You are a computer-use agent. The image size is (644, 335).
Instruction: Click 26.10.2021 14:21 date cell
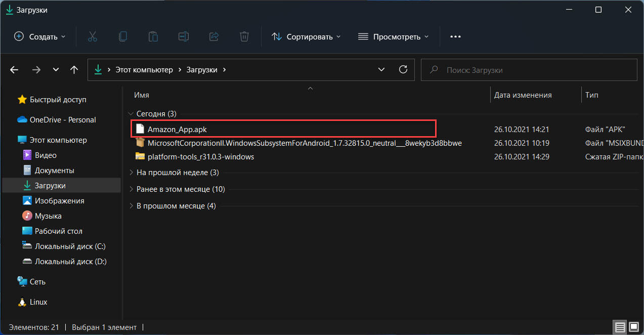click(x=522, y=130)
